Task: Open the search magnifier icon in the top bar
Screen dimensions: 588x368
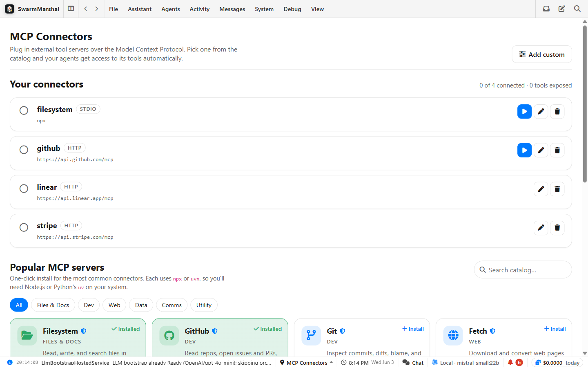Action: click(577, 9)
